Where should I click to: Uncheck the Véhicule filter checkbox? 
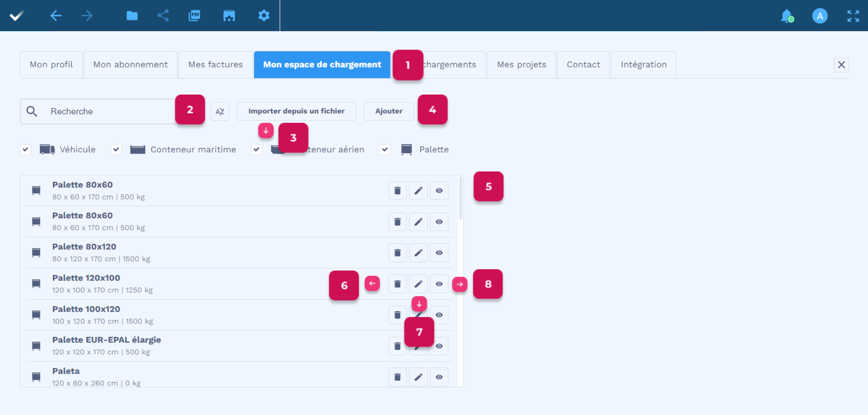click(x=25, y=149)
